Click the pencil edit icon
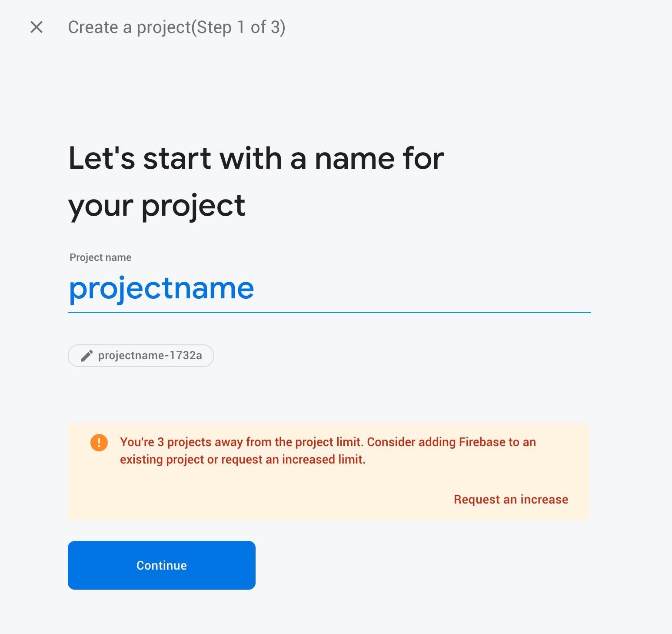Image resolution: width=672 pixels, height=634 pixels. coord(87,356)
